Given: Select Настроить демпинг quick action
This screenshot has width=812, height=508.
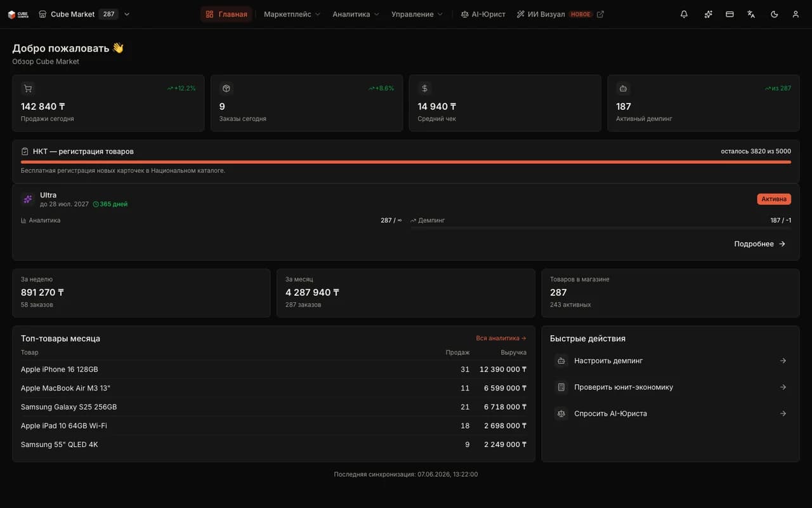Looking at the screenshot, I should point(671,361).
